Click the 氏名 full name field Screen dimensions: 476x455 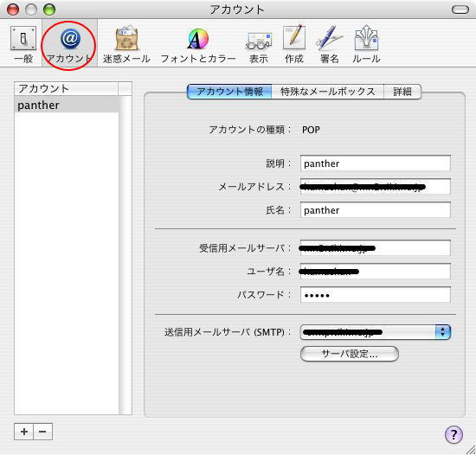click(376, 210)
